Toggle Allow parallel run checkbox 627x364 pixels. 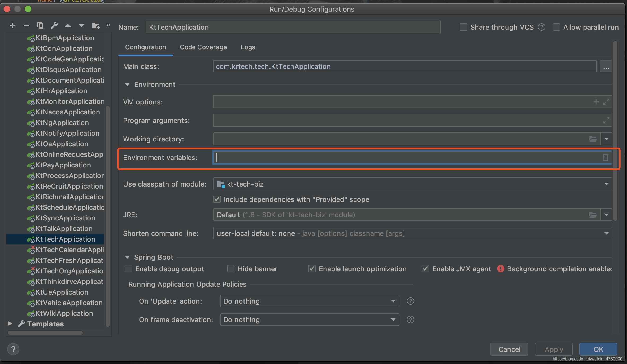tap(556, 27)
